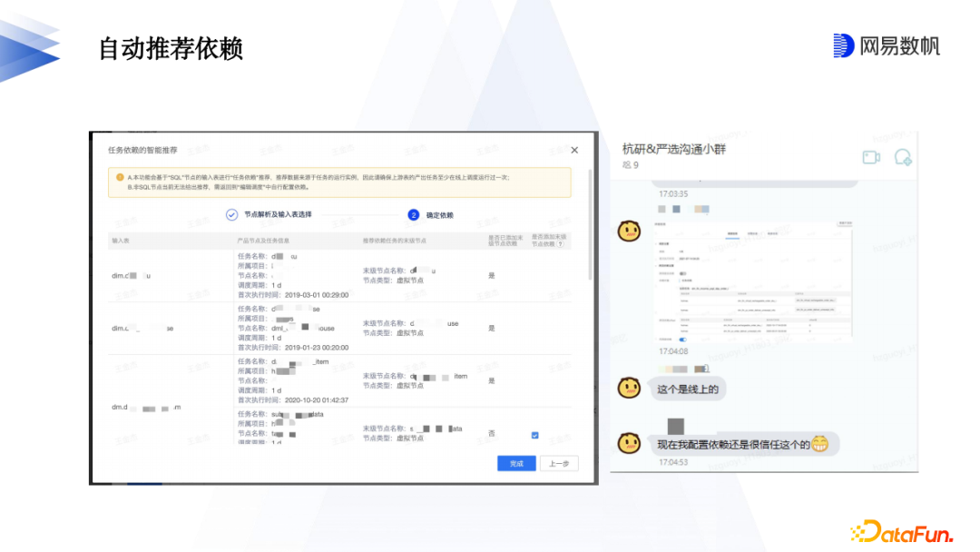Click the 输入表 column header
This screenshot has height=552, width=980.
(x=121, y=241)
